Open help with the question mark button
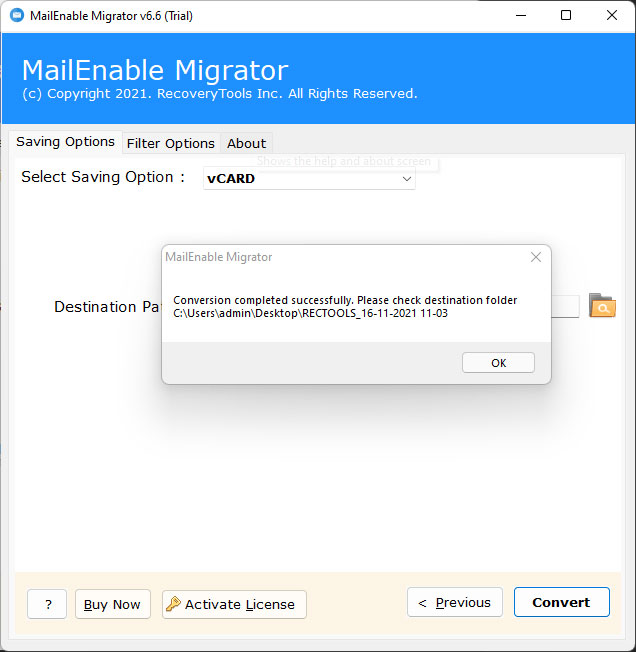The width and height of the screenshot is (636, 652). click(x=47, y=604)
